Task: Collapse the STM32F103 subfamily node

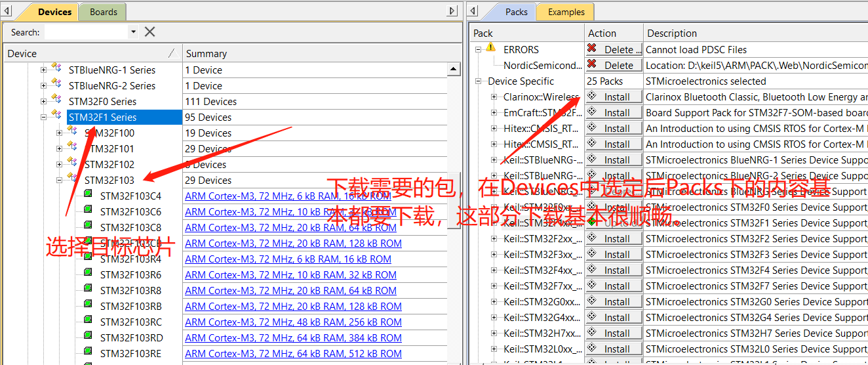Action: pos(59,180)
